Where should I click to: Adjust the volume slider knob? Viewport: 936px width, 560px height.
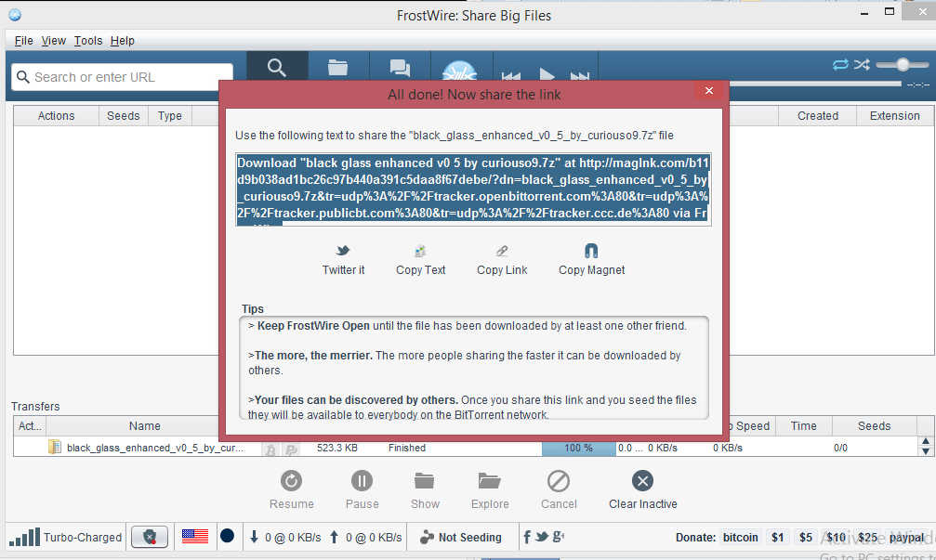pyautogui.click(x=903, y=64)
